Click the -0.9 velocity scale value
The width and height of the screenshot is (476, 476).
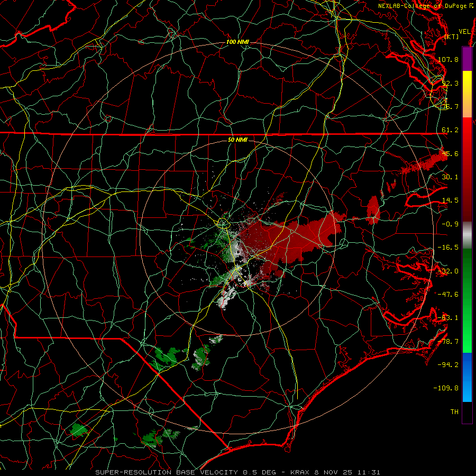click(450, 224)
